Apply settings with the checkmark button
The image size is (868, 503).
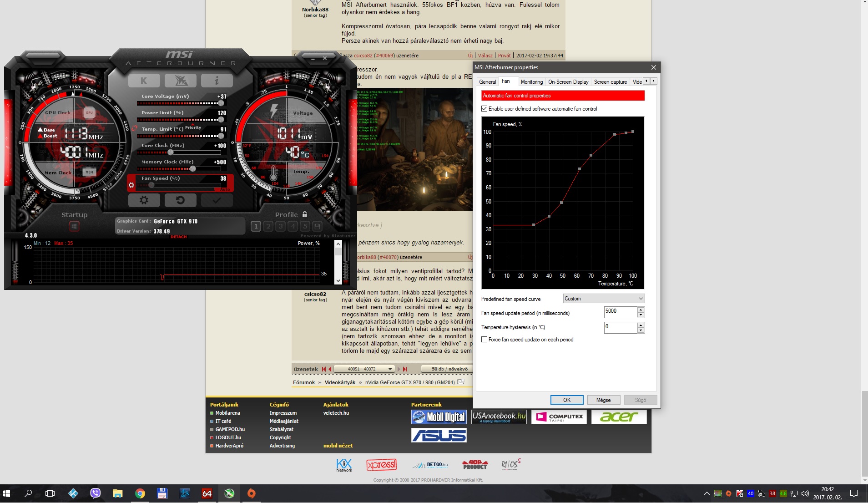(x=217, y=200)
